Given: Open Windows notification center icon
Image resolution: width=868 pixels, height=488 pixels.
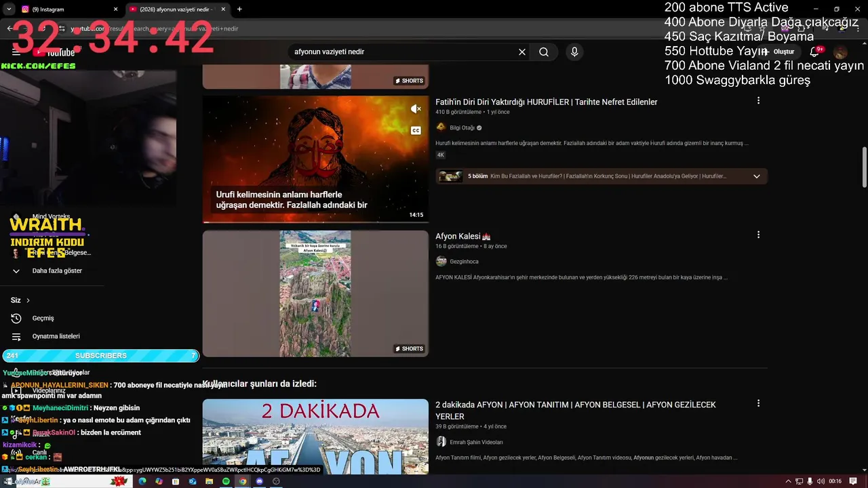Looking at the screenshot, I should click(x=852, y=481).
